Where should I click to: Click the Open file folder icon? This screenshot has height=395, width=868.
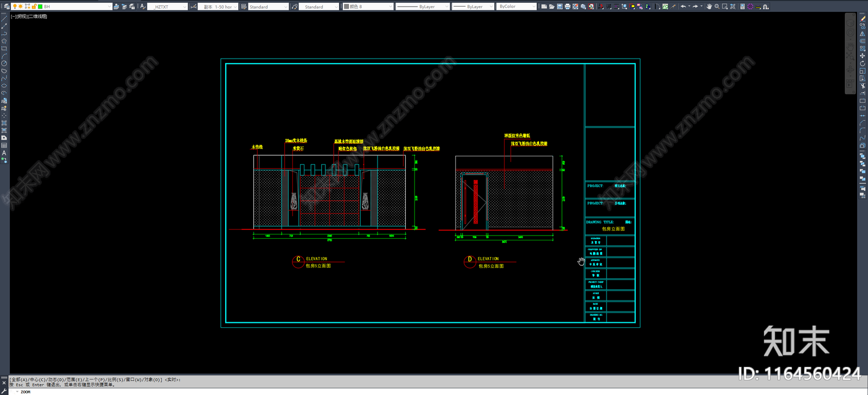(x=552, y=7)
